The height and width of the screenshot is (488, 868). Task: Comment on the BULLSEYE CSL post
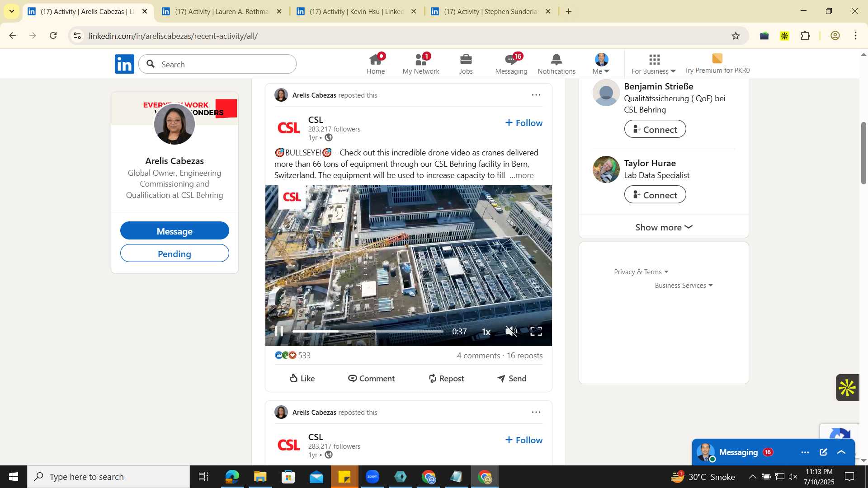(371, 378)
